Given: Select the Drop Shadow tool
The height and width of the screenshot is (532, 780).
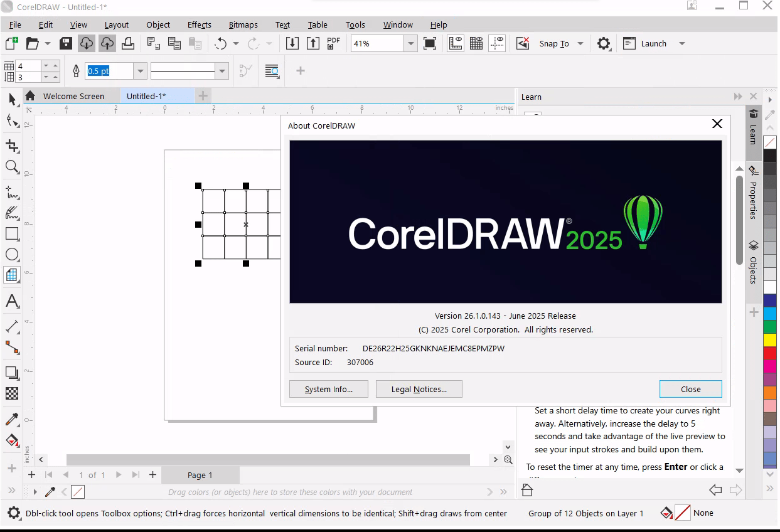Looking at the screenshot, I should point(12,372).
